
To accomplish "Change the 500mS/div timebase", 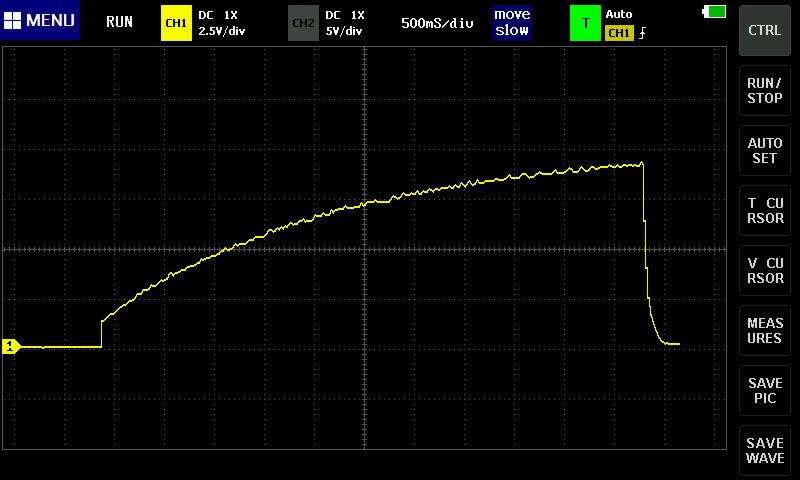I will point(437,22).
